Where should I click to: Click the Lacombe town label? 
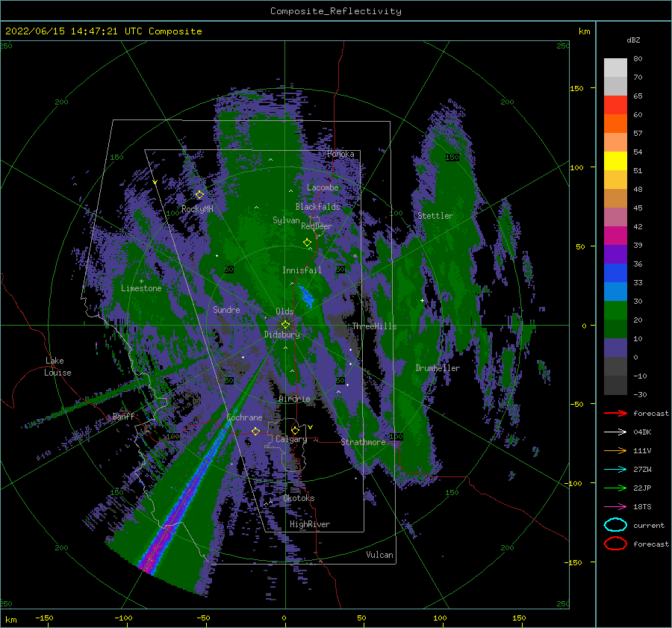[x=323, y=187]
